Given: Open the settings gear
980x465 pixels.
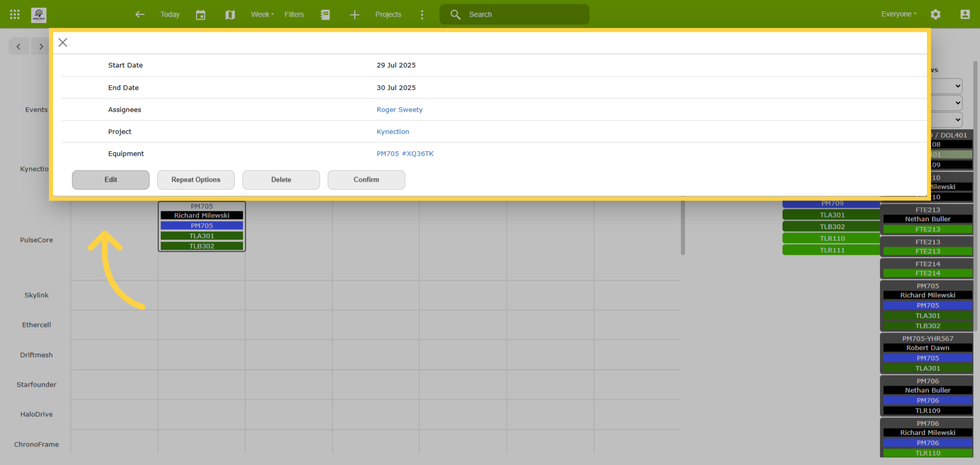Looking at the screenshot, I should click(x=935, y=14).
